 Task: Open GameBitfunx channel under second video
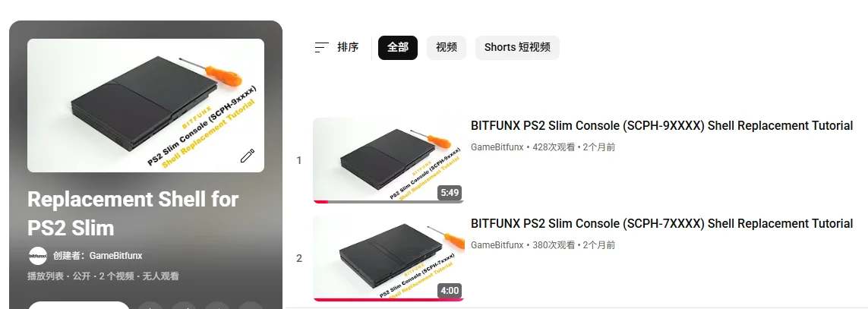(x=497, y=245)
